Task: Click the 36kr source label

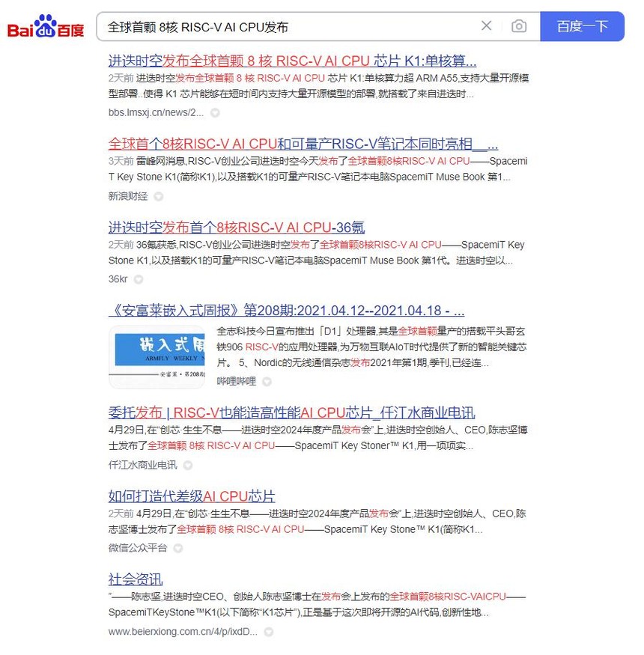Action: tap(118, 279)
